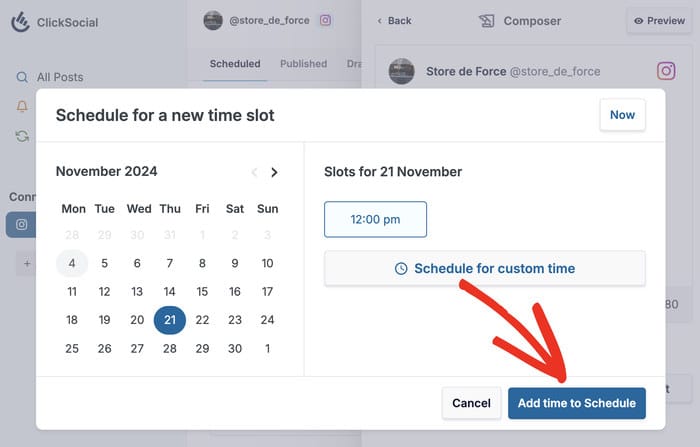Image resolution: width=700 pixels, height=447 pixels.
Task: Select the 12:00 pm time slot
Action: [x=375, y=219]
